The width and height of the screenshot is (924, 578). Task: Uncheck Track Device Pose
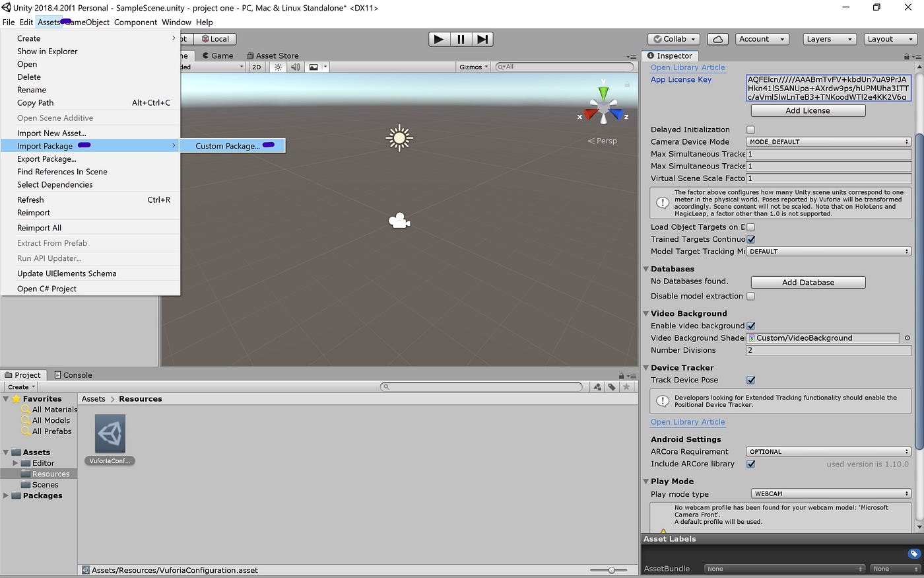click(750, 380)
